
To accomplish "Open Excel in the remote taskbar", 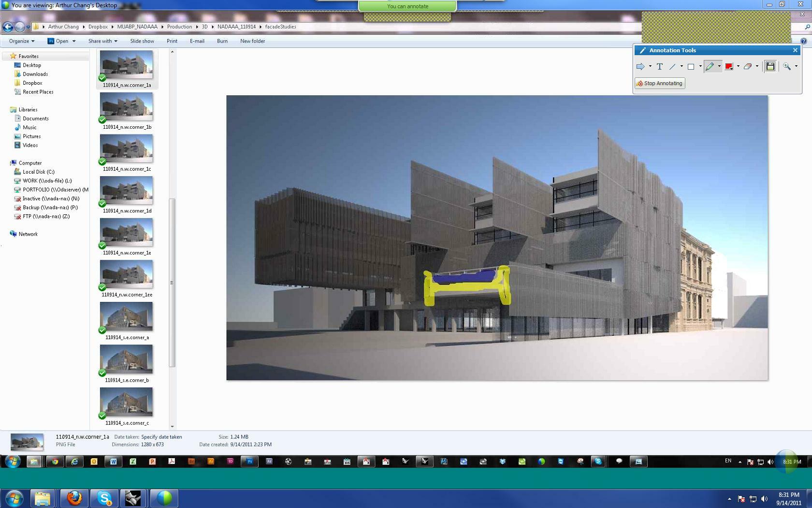I will coord(133,462).
